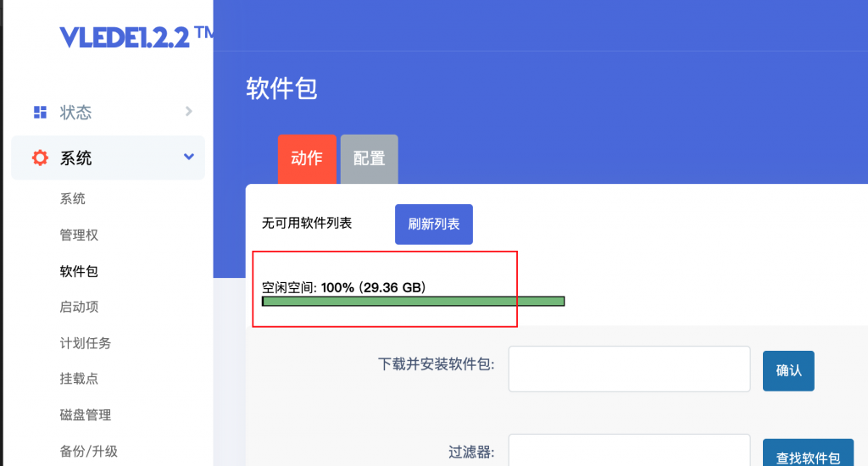Image resolution: width=868 pixels, height=466 pixels.
Task: Select 软件包 in the sidebar
Action: click(x=80, y=271)
